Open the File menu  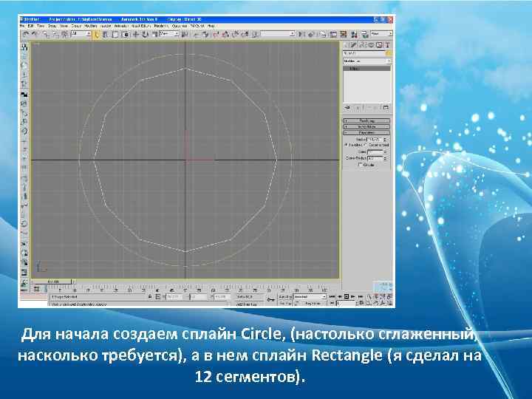coord(21,26)
